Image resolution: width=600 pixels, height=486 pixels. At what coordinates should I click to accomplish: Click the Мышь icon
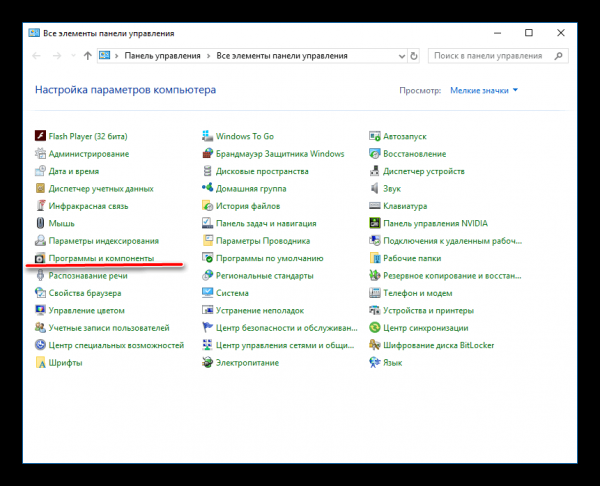pyautogui.click(x=40, y=223)
